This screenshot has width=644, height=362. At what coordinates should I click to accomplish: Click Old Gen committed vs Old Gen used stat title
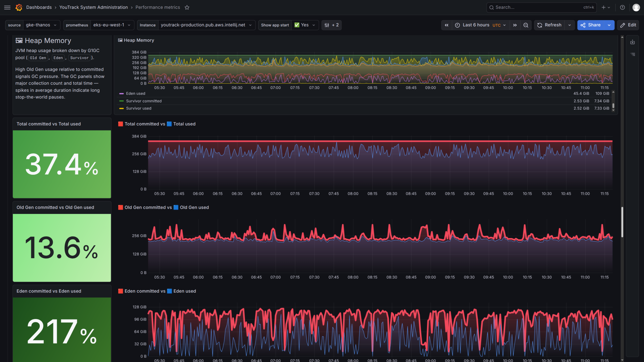coord(55,207)
